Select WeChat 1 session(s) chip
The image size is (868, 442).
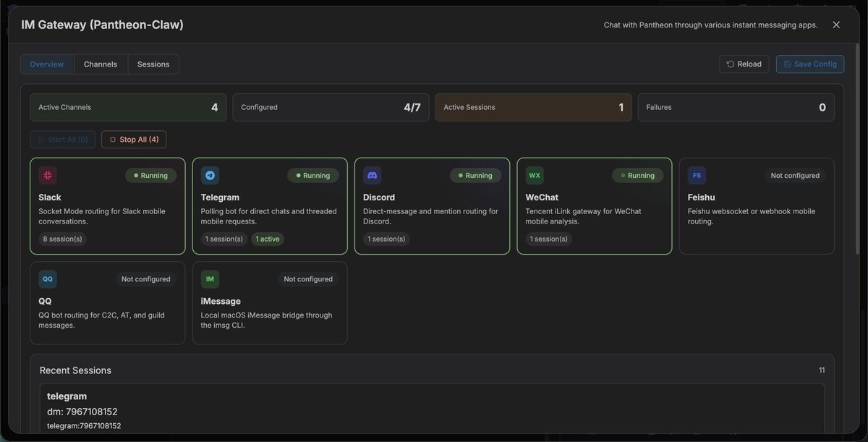(549, 239)
